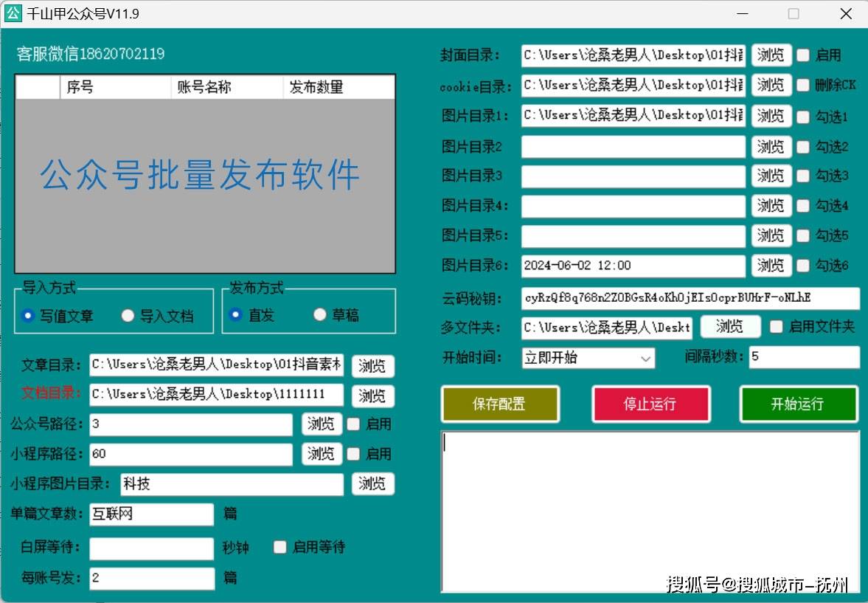The image size is (868, 603).
Task: Click the green 开始运行 button
Action: point(799,404)
